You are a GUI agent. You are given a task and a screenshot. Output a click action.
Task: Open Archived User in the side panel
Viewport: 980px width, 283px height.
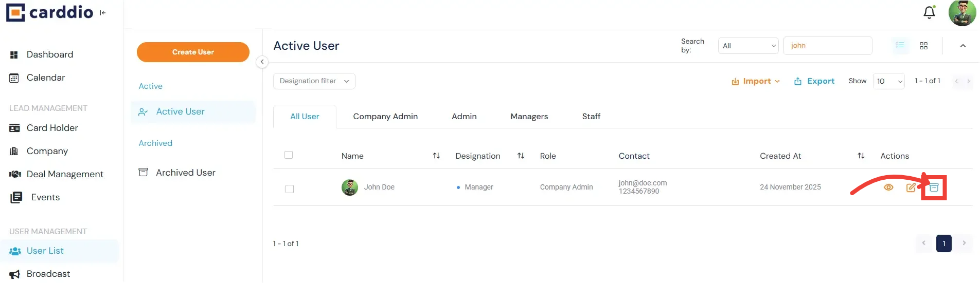(185, 173)
